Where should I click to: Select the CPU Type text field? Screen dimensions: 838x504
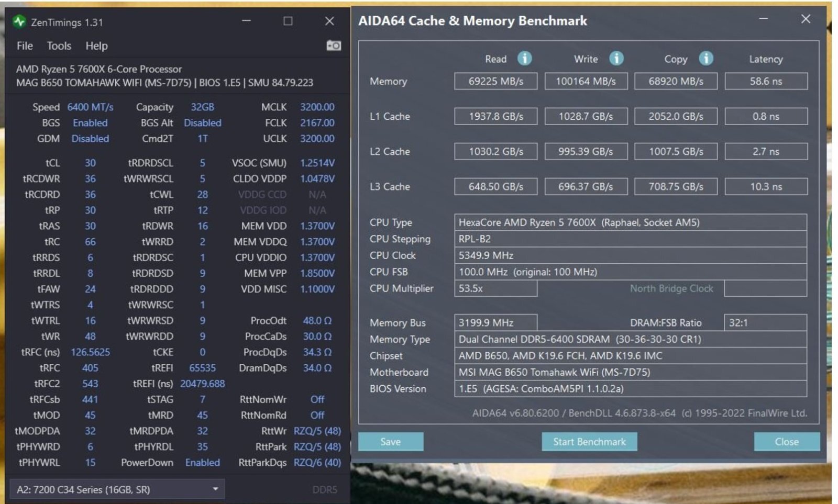pyautogui.click(x=630, y=222)
